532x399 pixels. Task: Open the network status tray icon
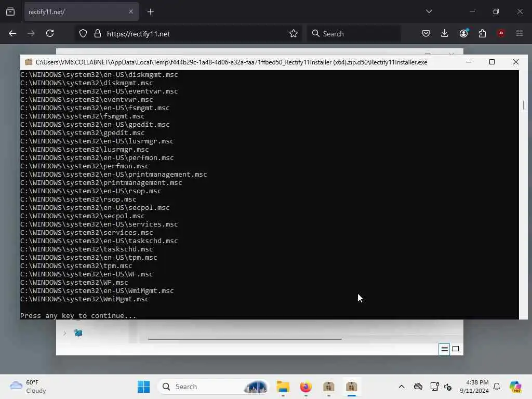(x=434, y=387)
